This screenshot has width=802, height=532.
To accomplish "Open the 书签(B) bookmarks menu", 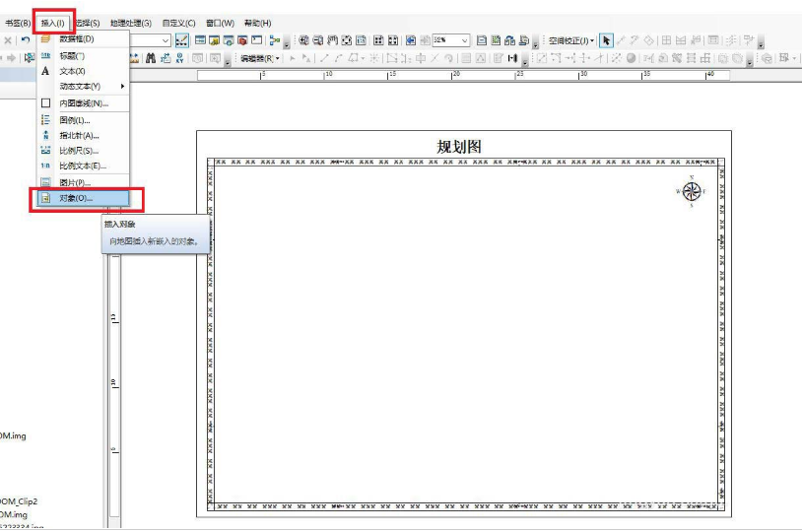I will (x=18, y=23).
